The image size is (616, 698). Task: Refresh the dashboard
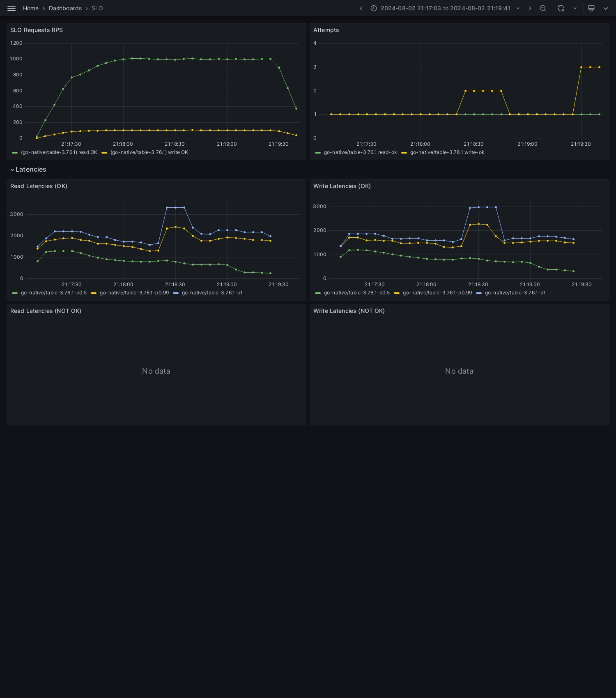pos(561,8)
